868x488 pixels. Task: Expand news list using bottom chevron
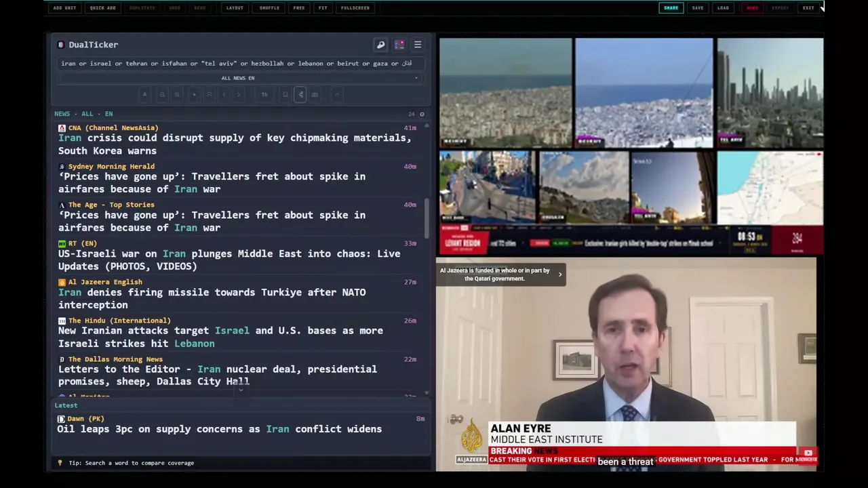point(240,390)
